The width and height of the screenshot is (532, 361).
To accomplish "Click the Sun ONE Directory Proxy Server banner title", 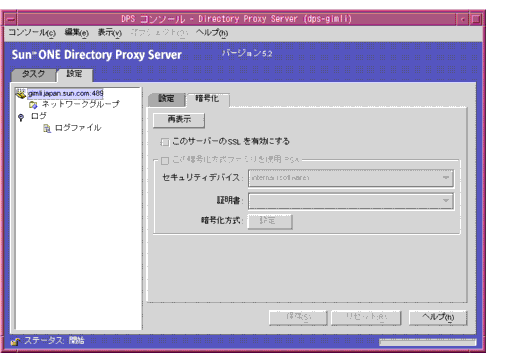I will coord(97,55).
